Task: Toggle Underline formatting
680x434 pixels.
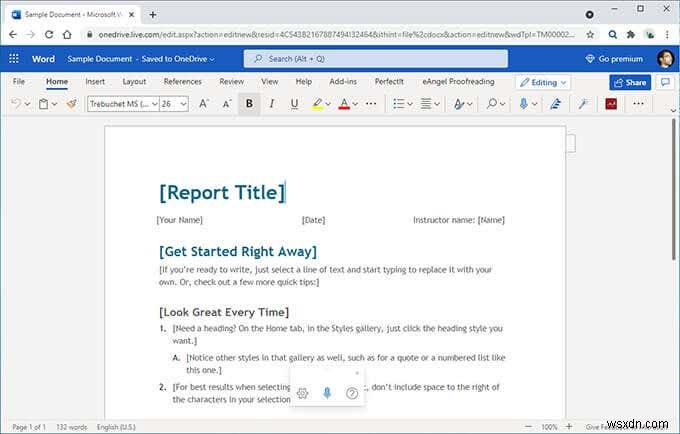Action: [x=294, y=104]
